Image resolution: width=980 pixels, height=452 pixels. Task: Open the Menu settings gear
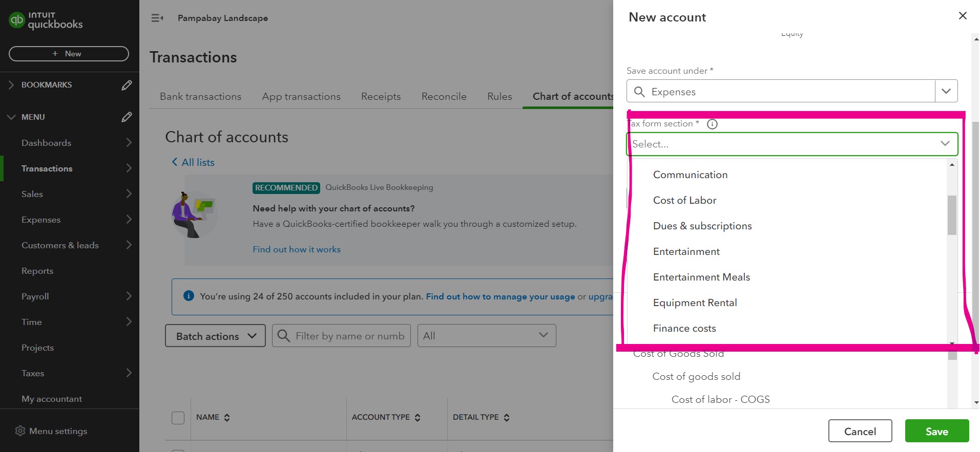(20, 431)
